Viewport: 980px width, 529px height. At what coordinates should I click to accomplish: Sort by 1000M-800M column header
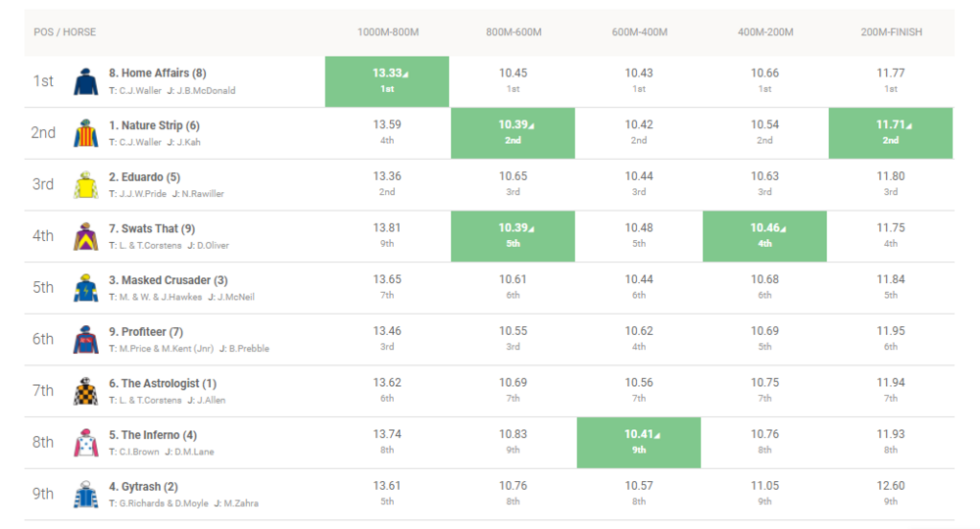pyautogui.click(x=388, y=32)
